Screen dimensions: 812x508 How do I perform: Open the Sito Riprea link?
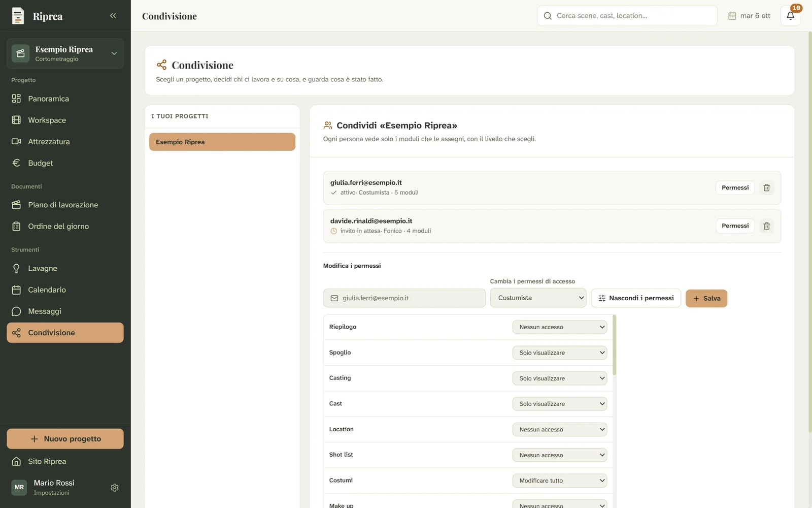click(x=65, y=461)
